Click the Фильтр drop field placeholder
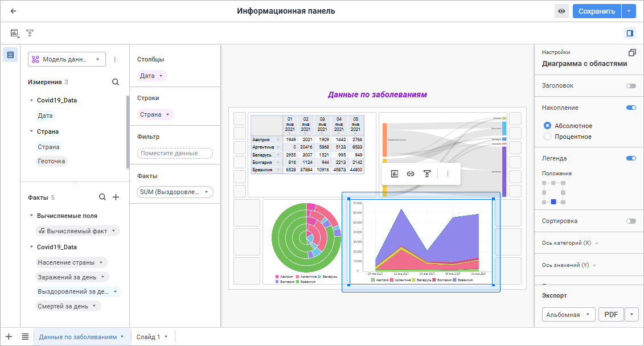 pyautogui.click(x=175, y=153)
